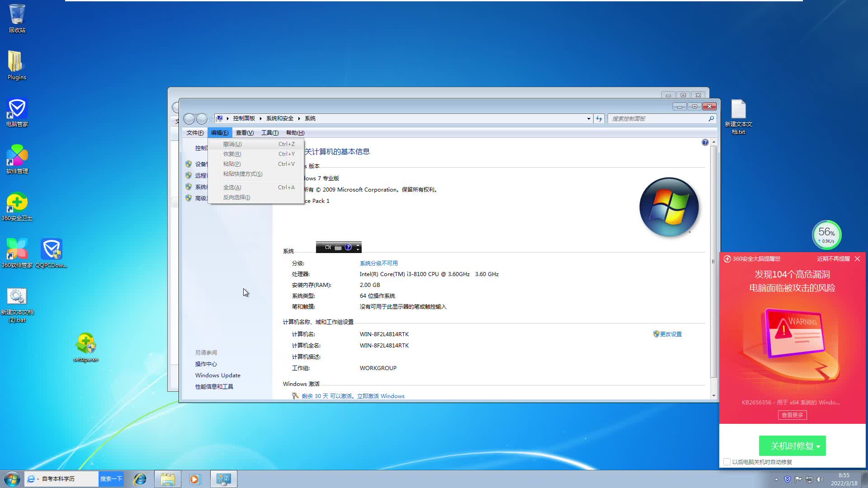Select the 新建文本文档.txt file icon

pos(738,117)
